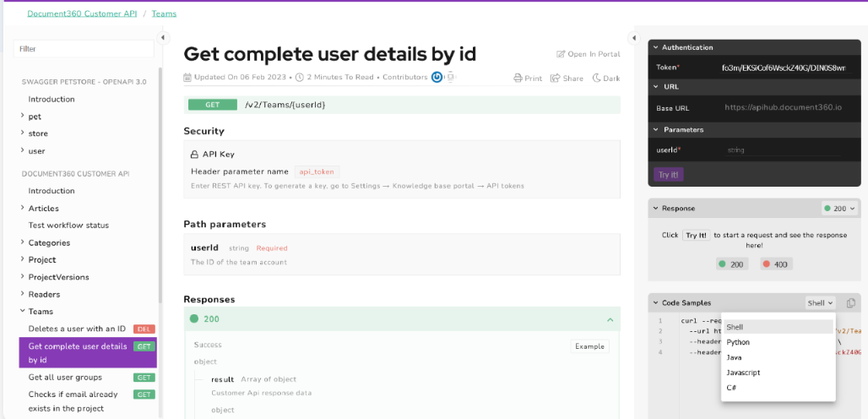Collapse the Parameters section
This screenshot has width=868, height=419.
655,129
